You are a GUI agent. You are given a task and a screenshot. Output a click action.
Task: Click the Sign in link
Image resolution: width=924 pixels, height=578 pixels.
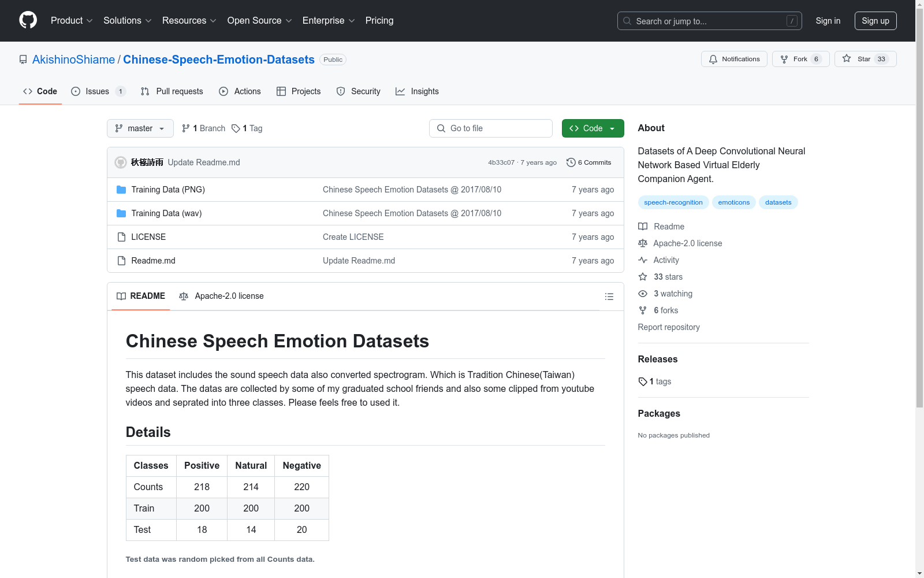click(x=828, y=21)
